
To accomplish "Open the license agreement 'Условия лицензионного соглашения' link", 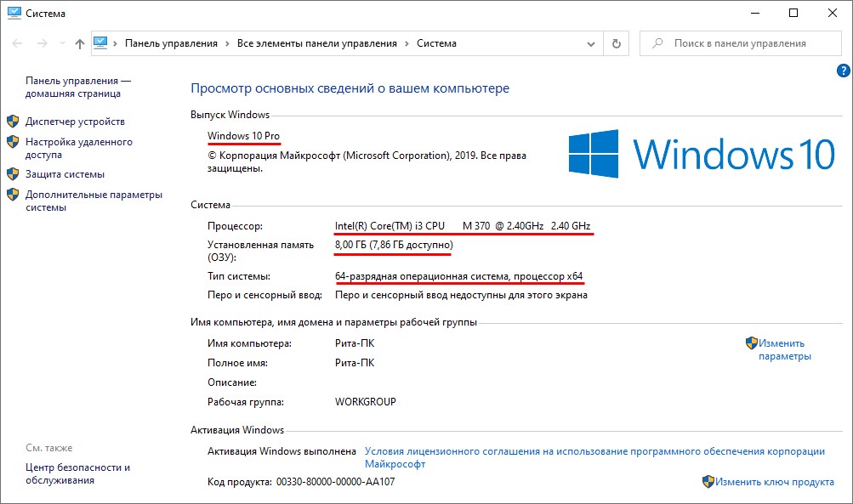I will click(x=594, y=457).
